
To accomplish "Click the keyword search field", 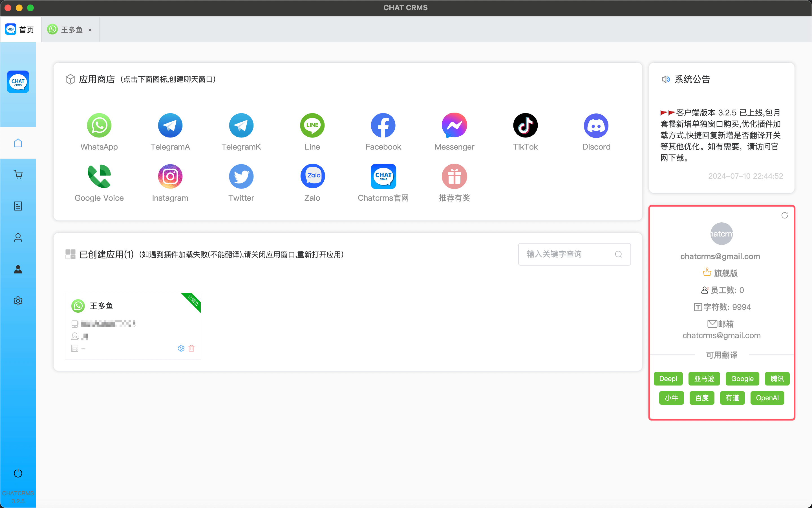I will (574, 254).
